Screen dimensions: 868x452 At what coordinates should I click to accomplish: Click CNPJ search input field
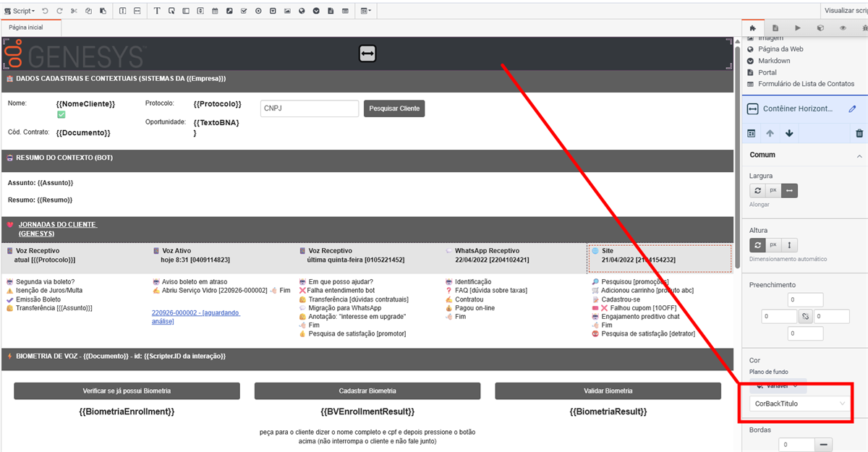(310, 108)
